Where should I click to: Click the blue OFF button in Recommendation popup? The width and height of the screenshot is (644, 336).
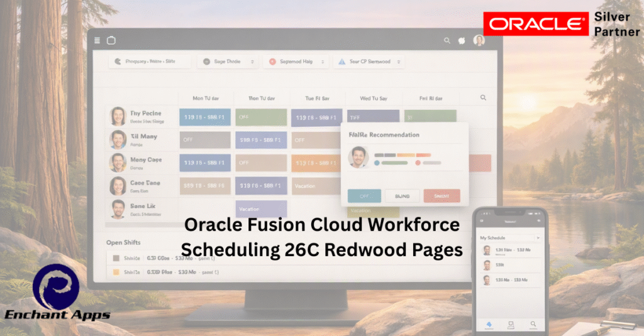[x=364, y=196]
